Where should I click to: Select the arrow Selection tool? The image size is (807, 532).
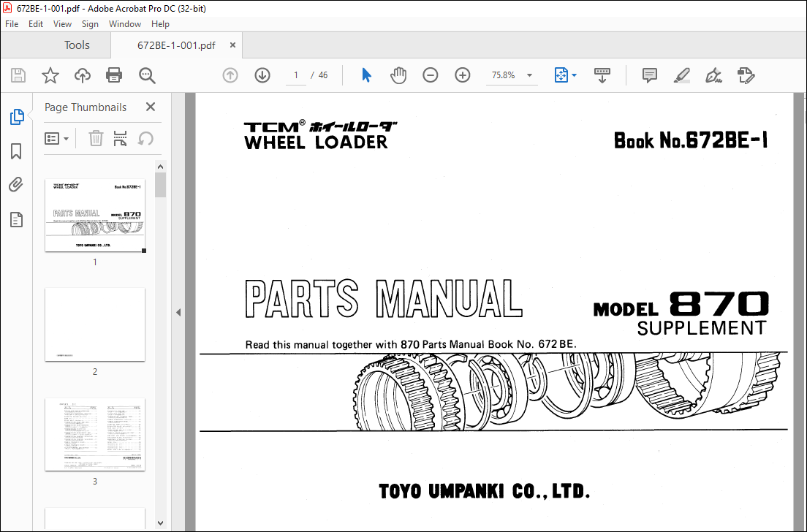tap(366, 75)
